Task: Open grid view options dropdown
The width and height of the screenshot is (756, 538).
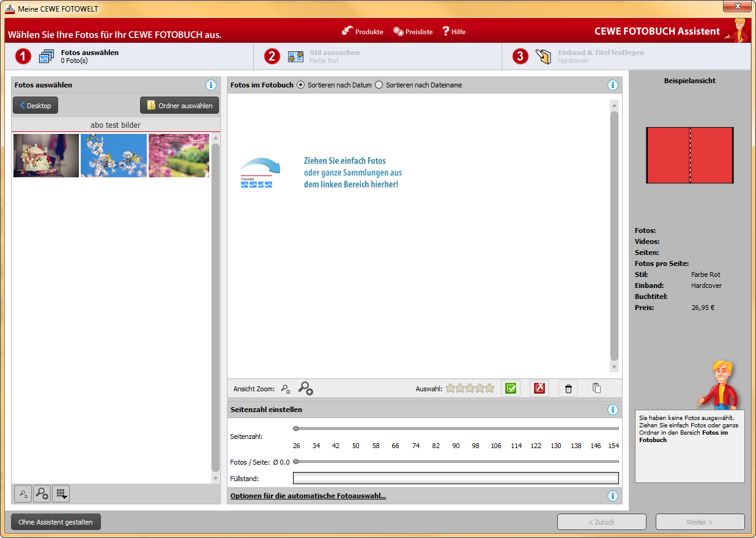Action: pyautogui.click(x=61, y=493)
